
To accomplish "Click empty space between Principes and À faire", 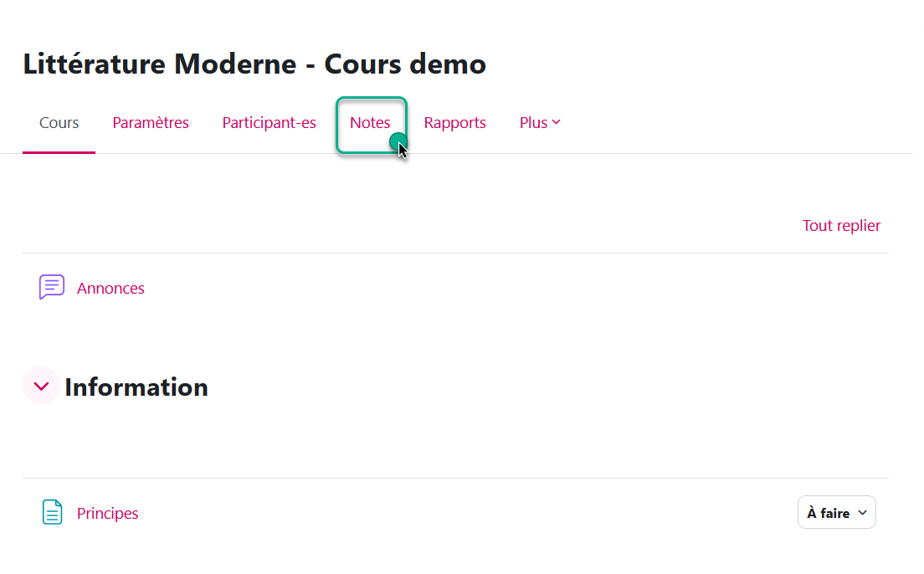I will 469,513.
